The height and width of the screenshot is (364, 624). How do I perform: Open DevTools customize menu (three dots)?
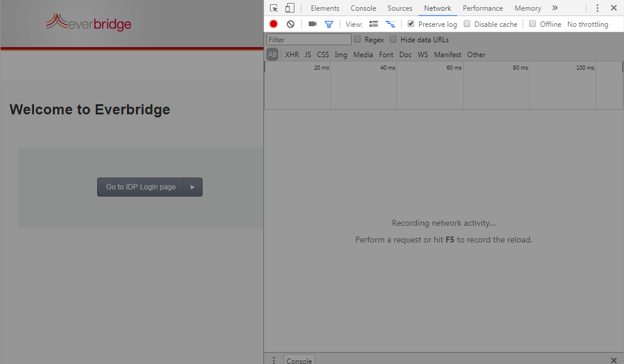597,8
